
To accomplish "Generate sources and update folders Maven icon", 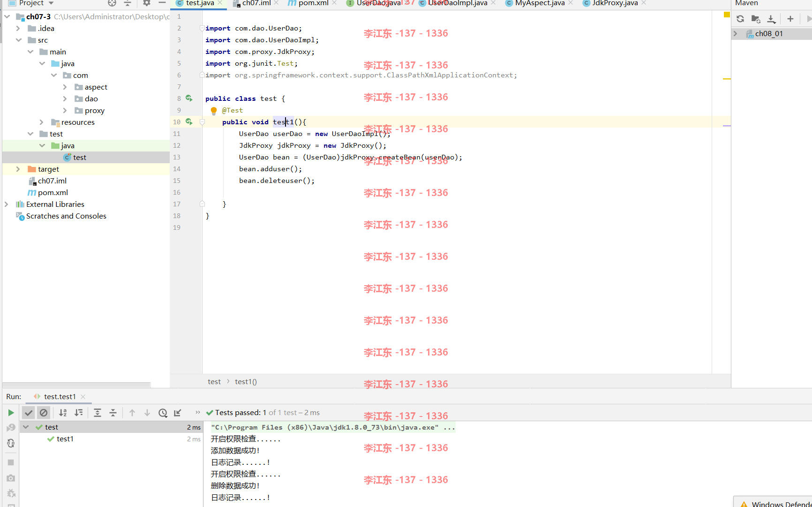I will click(x=756, y=19).
